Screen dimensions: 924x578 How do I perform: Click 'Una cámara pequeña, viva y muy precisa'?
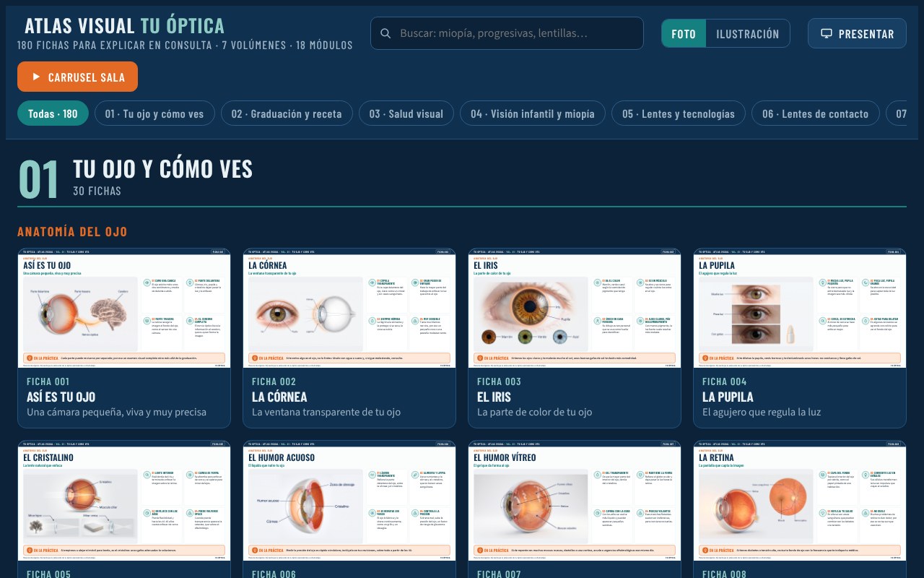pos(116,413)
